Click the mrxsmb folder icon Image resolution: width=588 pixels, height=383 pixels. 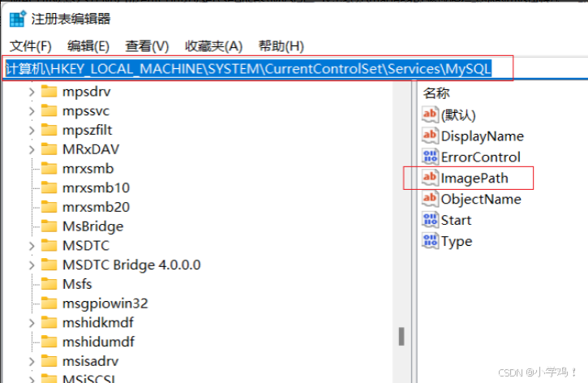point(49,168)
